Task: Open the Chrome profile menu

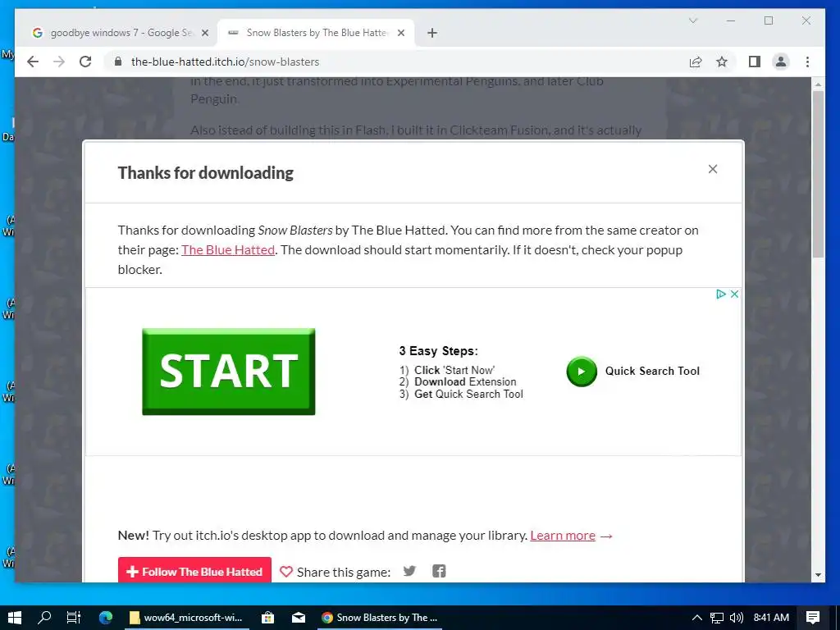Action: [x=781, y=62]
